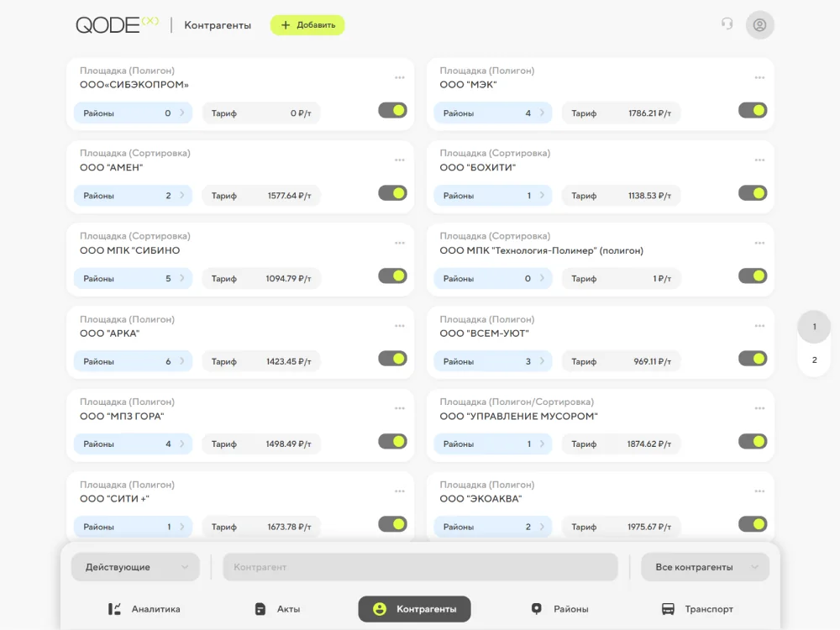
Task: Open the user profile avatar icon
Action: tap(759, 24)
